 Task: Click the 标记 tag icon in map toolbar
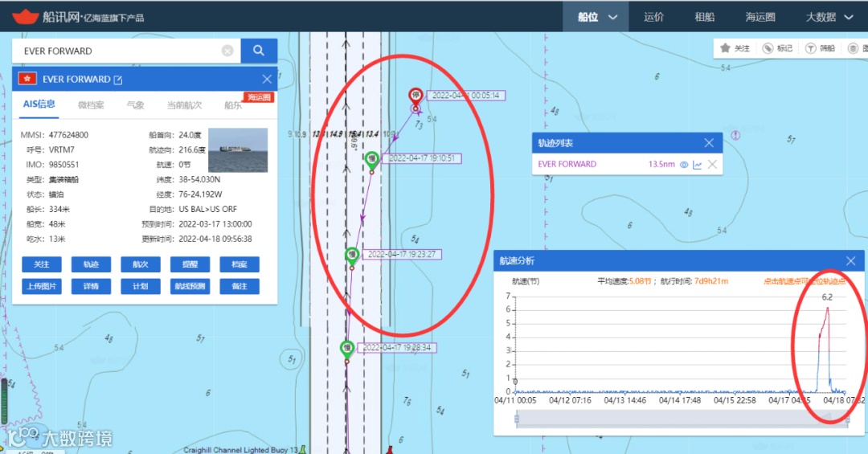(768, 49)
